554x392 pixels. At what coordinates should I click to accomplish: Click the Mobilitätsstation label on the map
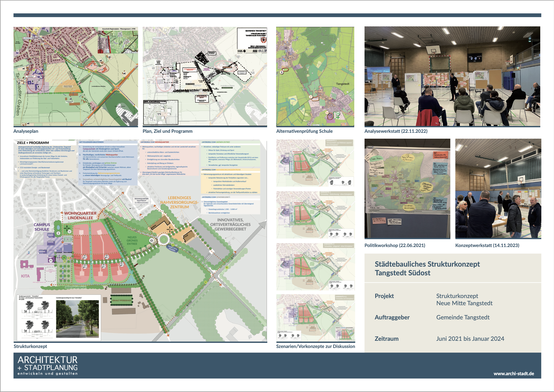click(x=172, y=248)
